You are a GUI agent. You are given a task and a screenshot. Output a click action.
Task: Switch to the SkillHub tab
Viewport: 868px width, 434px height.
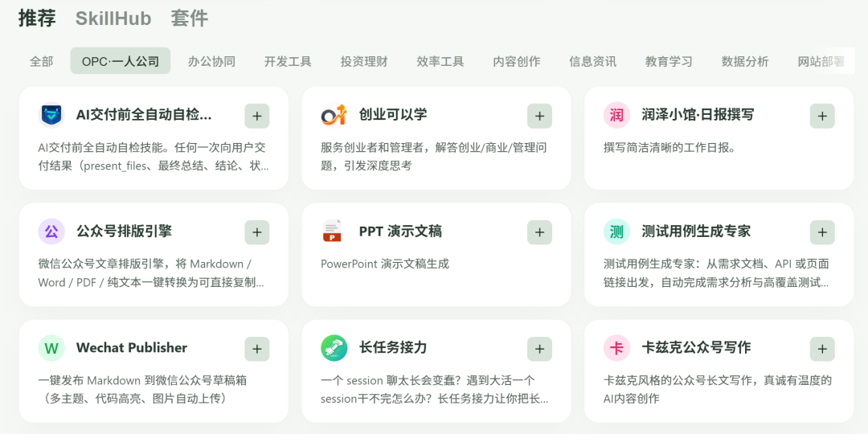pyautogui.click(x=113, y=18)
